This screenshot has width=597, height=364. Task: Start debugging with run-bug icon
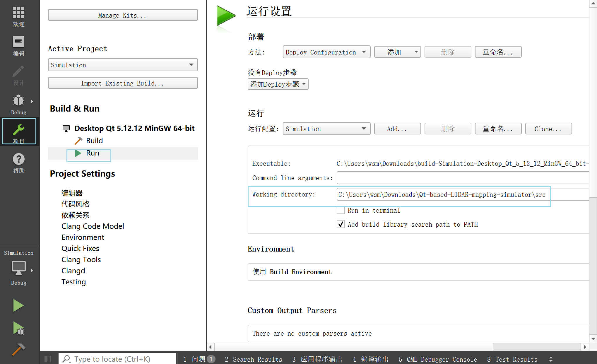point(18,328)
